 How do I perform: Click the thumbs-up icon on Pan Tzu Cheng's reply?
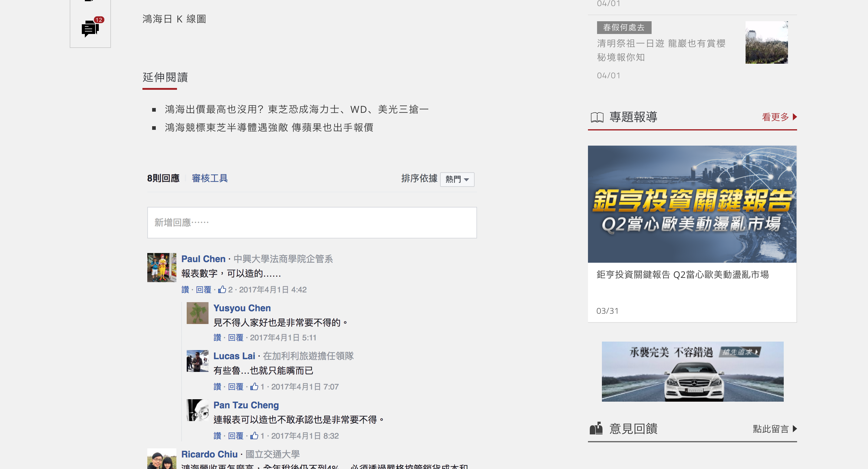254,436
